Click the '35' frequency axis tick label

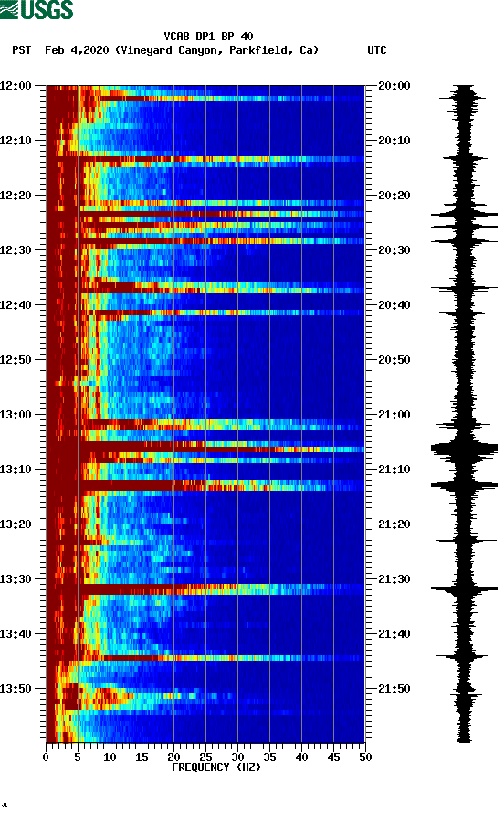pyautogui.click(x=269, y=757)
